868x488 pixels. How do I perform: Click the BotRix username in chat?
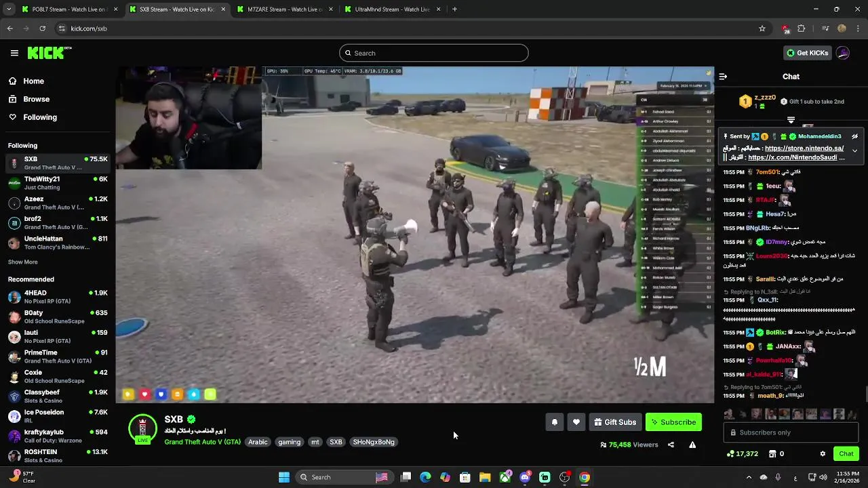point(774,333)
